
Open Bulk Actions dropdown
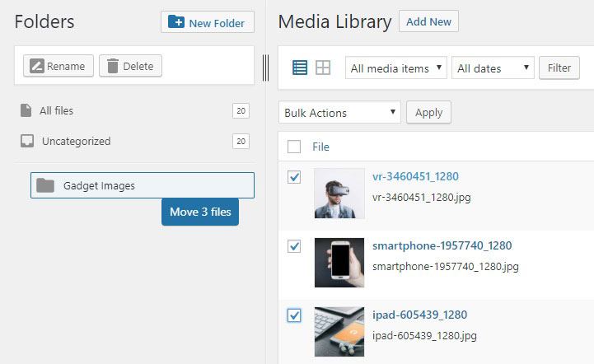coord(339,112)
